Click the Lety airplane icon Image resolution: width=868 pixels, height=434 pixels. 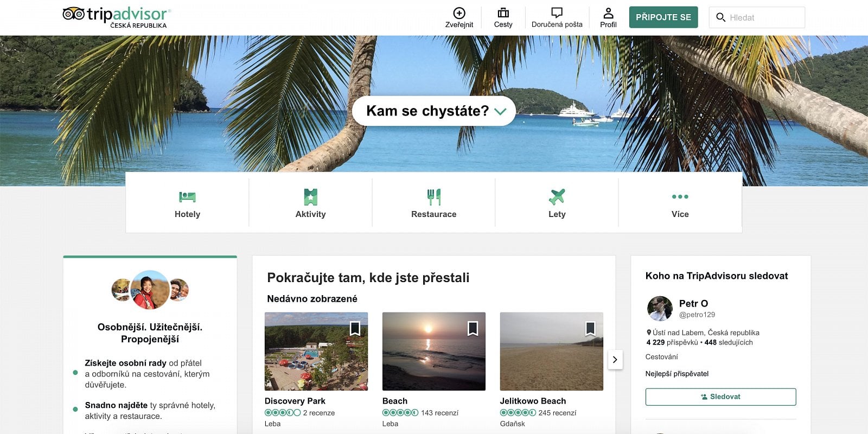(557, 196)
